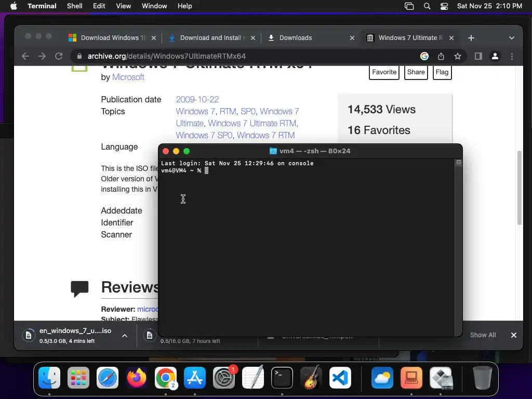Open Firefox from the Dock
The width and height of the screenshot is (532, 399).
pyautogui.click(x=137, y=378)
